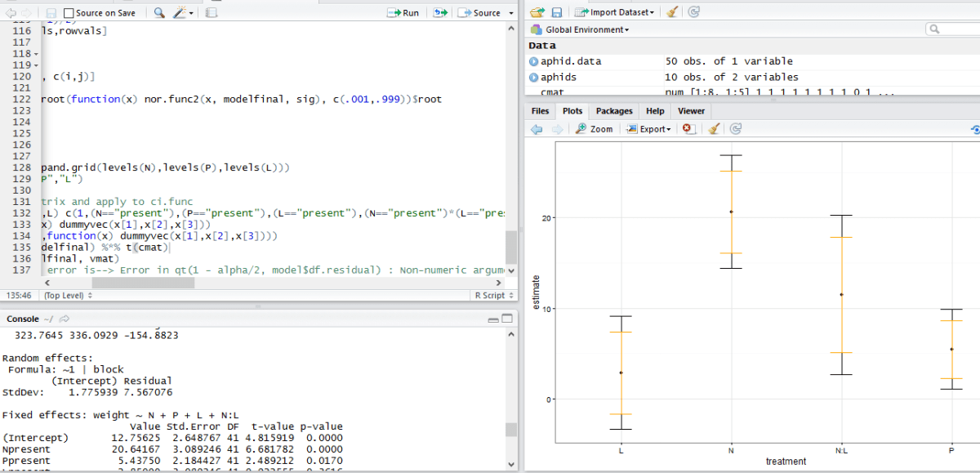
Task: Open the Import Dataset dropdown
Action: 615,12
